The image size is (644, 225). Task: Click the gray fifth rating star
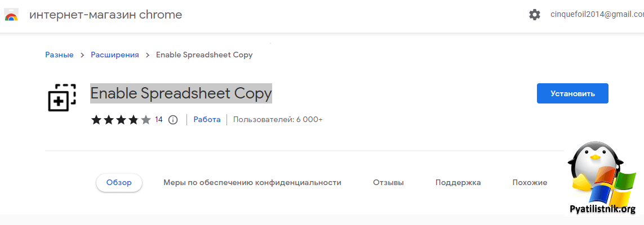[x=146, y=119]
